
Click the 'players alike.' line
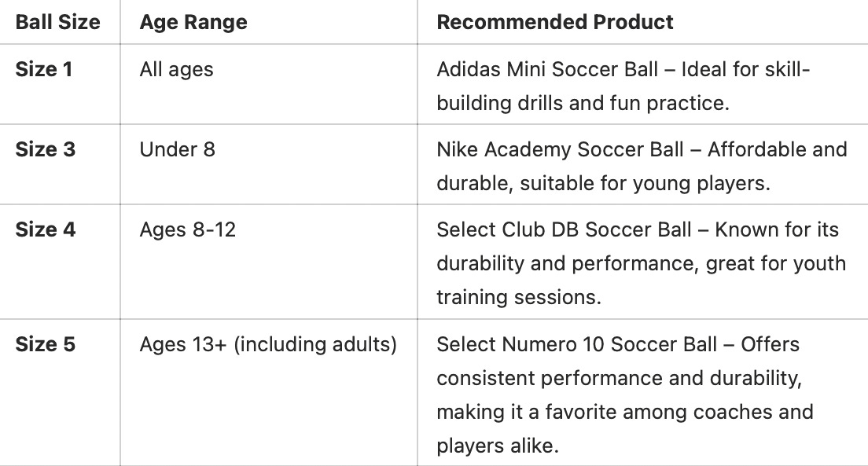tap(498, 446)
